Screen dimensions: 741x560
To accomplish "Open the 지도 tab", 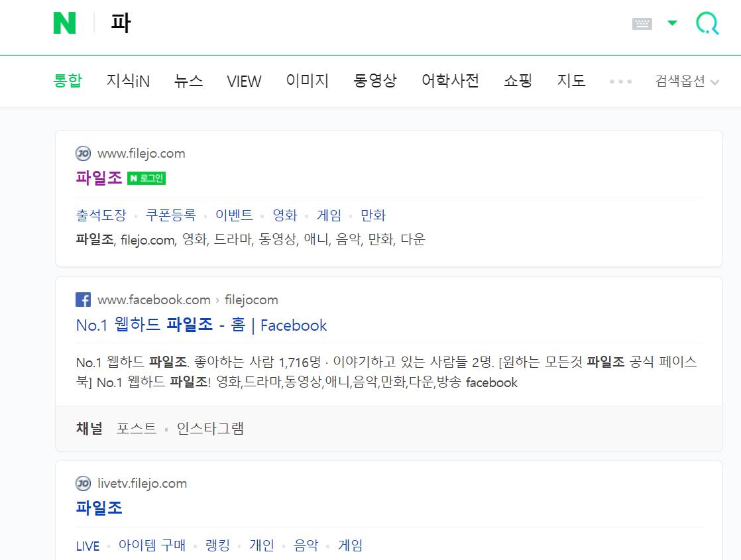I will [x=571, y=81].
